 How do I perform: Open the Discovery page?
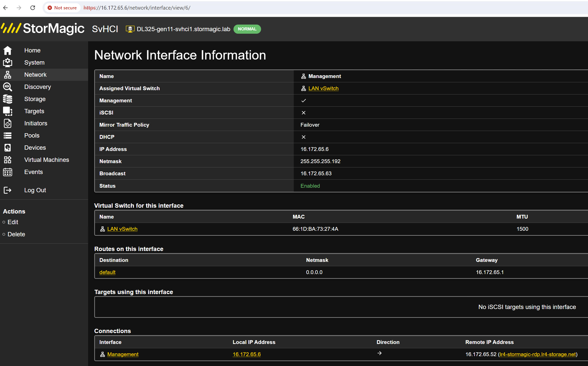(x=38, y=87)
